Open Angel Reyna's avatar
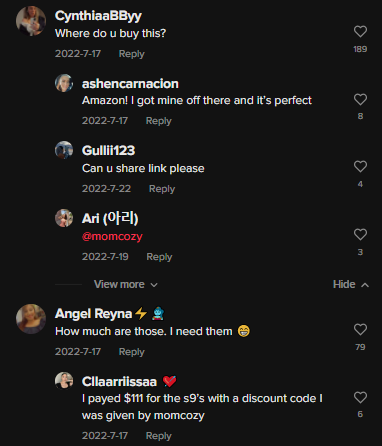The image size is (382, 446). (31, 319)
